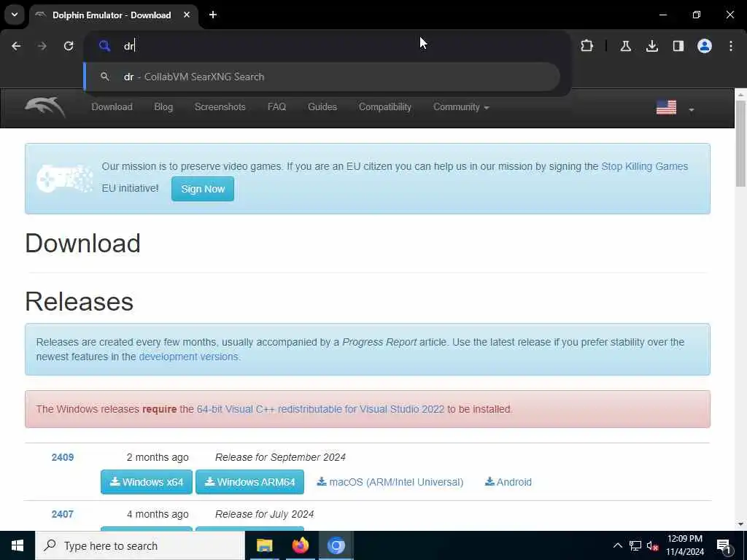Open the FAQ nav item
The image size is (747, 560).
(276, 106)
